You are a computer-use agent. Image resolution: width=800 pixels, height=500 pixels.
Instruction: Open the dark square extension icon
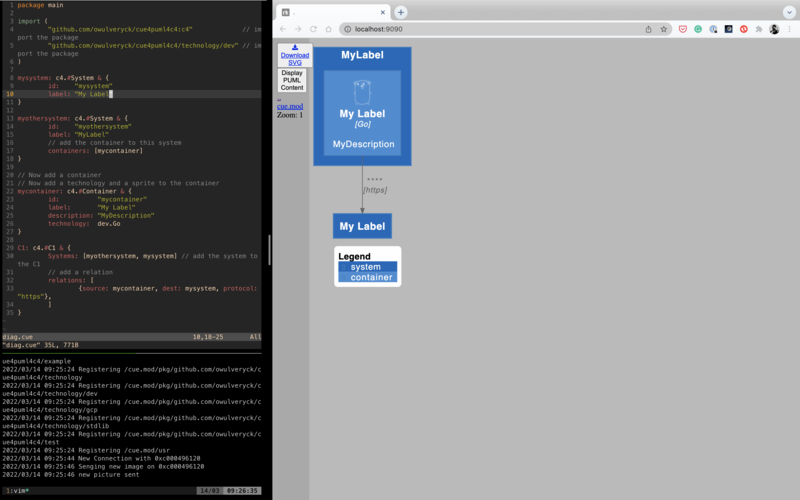point(729,29)
